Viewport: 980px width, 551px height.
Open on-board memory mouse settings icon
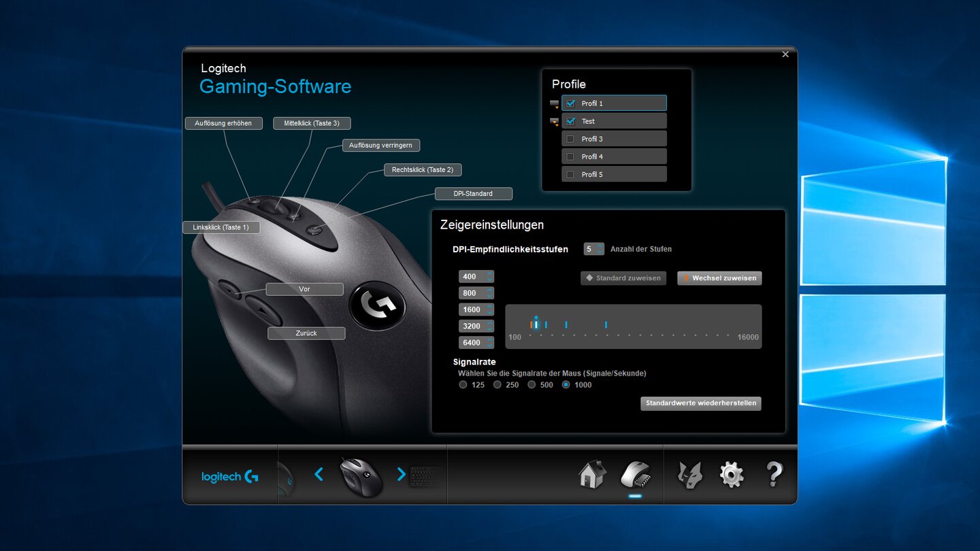(x=635, y=474)
